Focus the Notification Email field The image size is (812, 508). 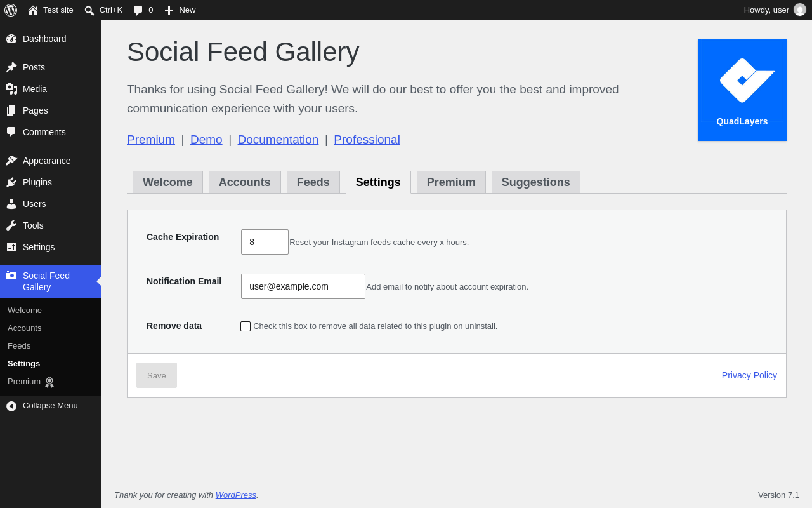(303, 286)
